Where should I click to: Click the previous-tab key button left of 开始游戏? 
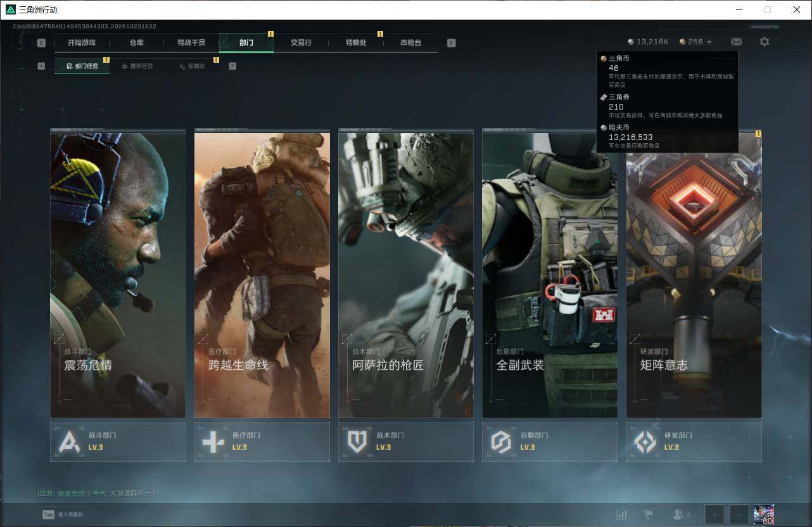tap(41, 43)
